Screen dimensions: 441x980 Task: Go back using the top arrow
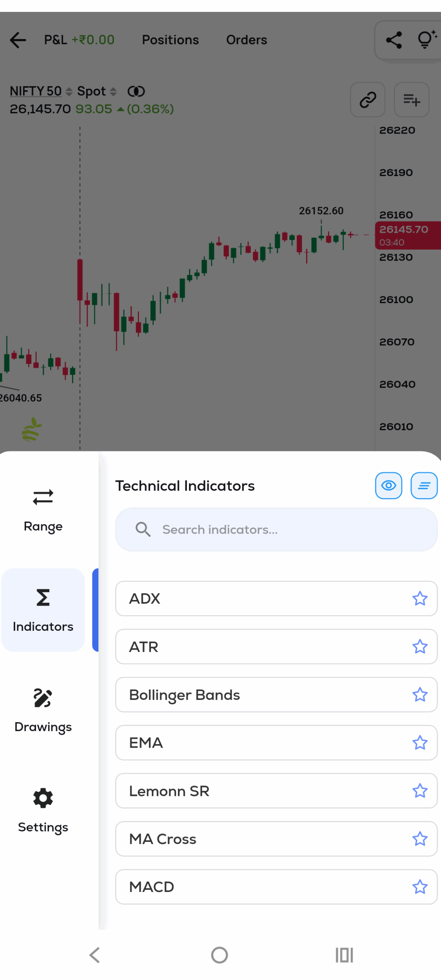pyautogui.click(x=18, y=40)
